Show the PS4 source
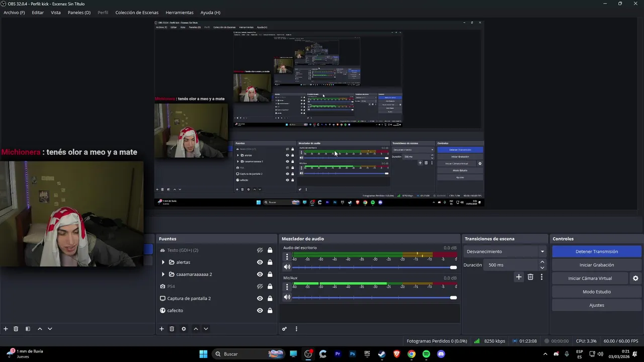This screenshot has width=644, height=362. [260, 287]
